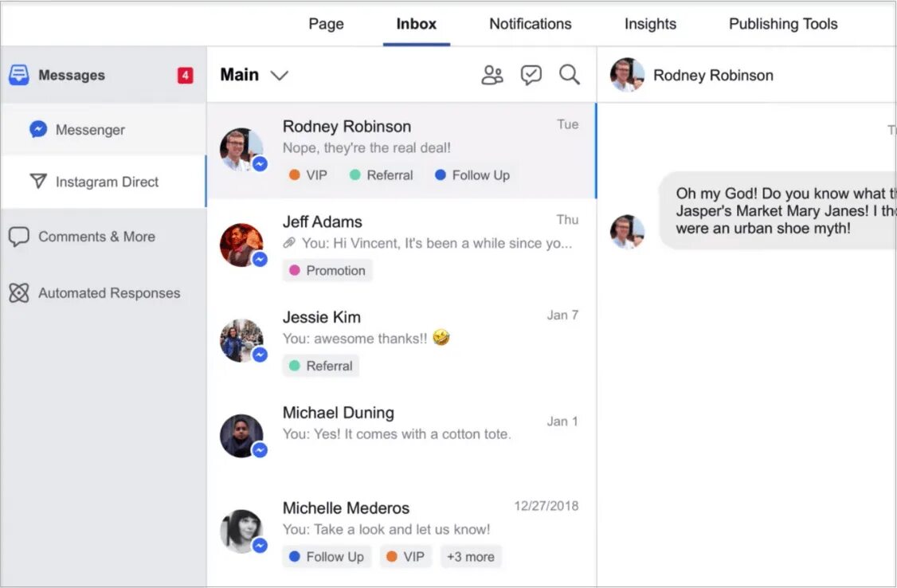Click the Instagram Direct paper plane icon
897x588 pixels.
tap(37, 182)
